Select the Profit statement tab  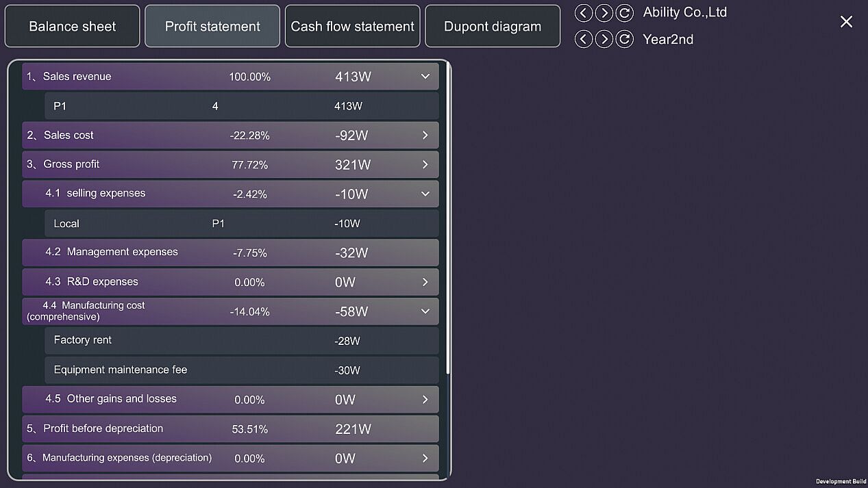point(212,27)
